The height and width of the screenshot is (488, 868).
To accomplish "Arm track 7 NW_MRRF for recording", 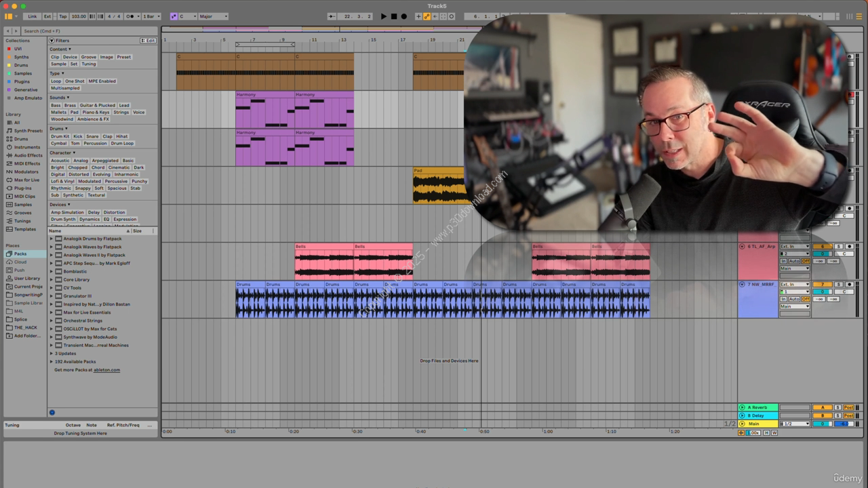I will (850, 284).
